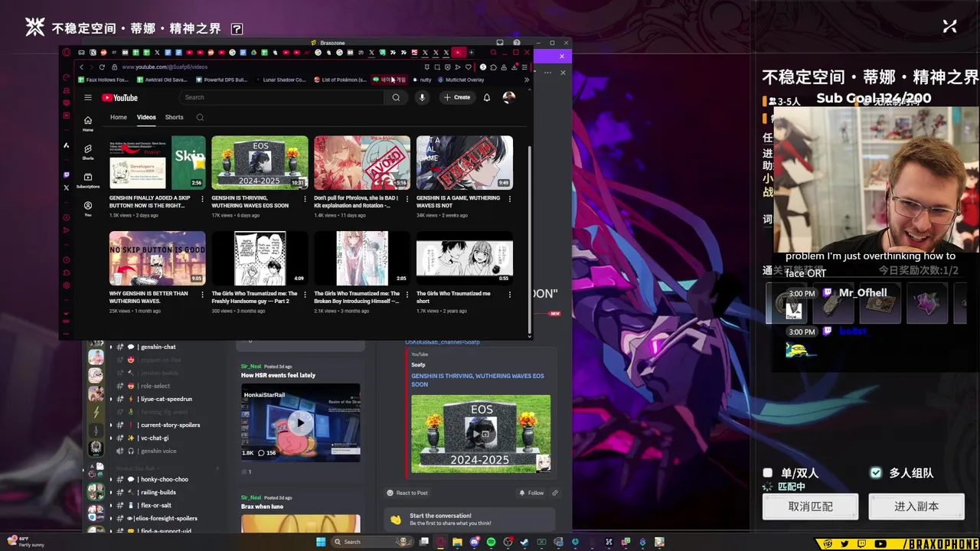Follow the Discord forum post
The height and width of the screenshot is (551, 980).
pyautogui.click(x=531, y=493)
